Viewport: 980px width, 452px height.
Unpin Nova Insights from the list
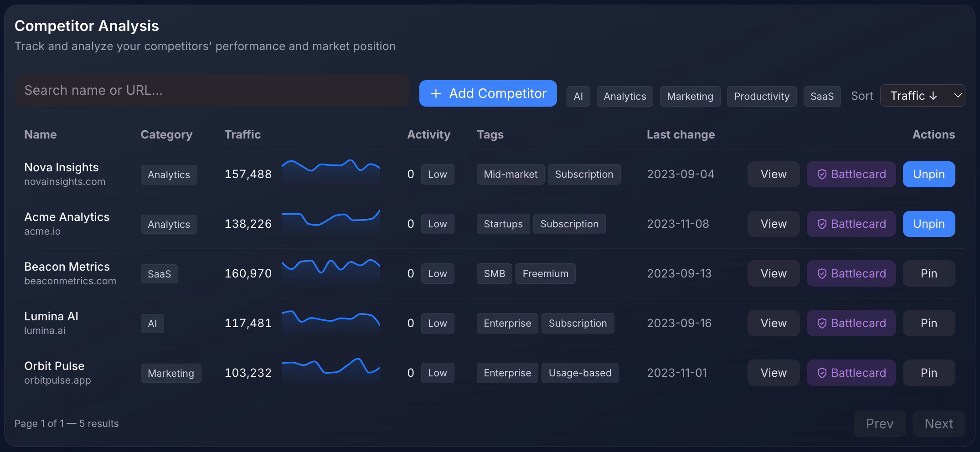click(x=928, y=175)
